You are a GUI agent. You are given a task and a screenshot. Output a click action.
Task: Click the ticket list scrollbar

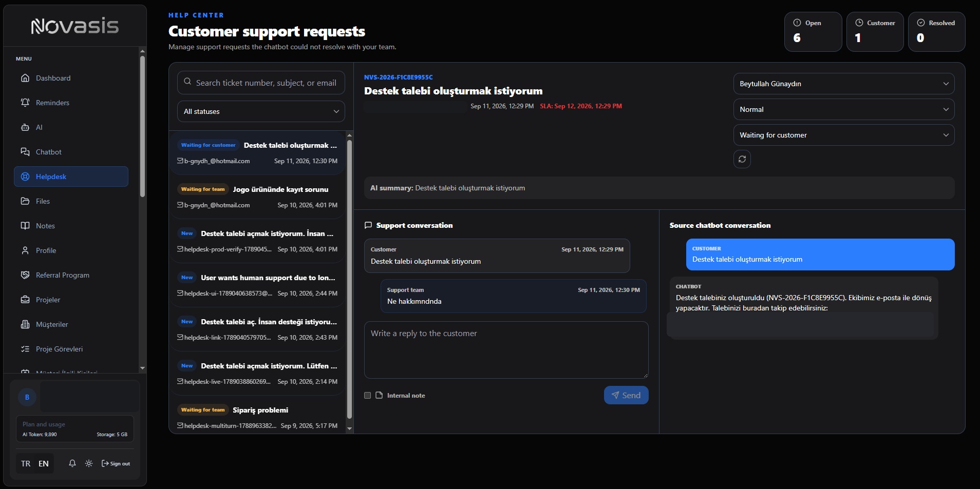349,280
